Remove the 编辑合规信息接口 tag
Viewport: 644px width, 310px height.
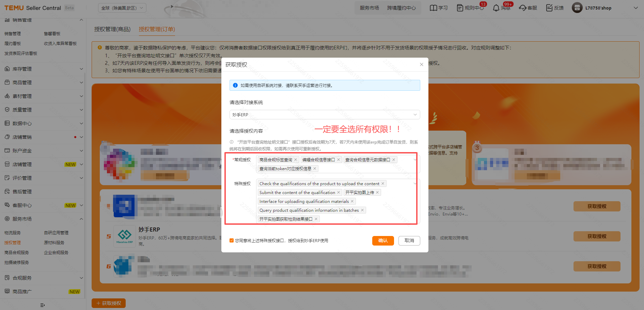(339, 160)
